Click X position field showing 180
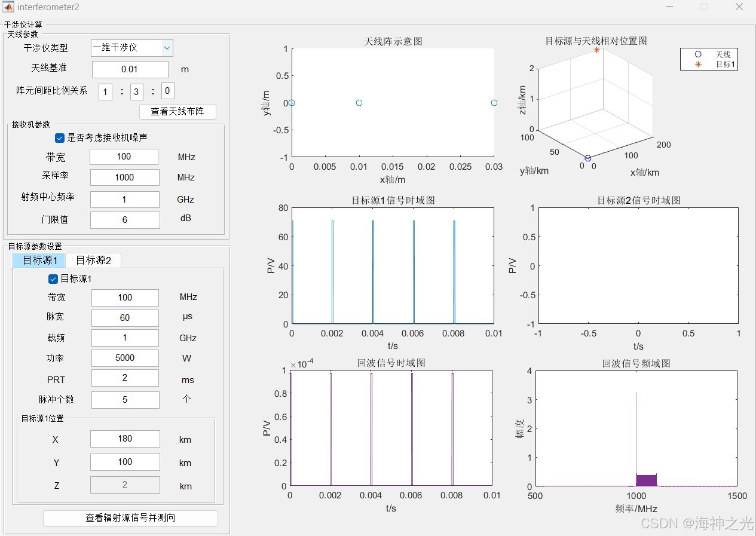756x536 pixels. (x=125, y=439)
